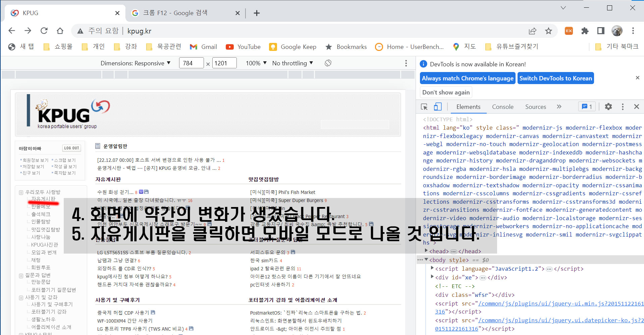Open the 회원정보 보기 link

click(x=36, y=160)
